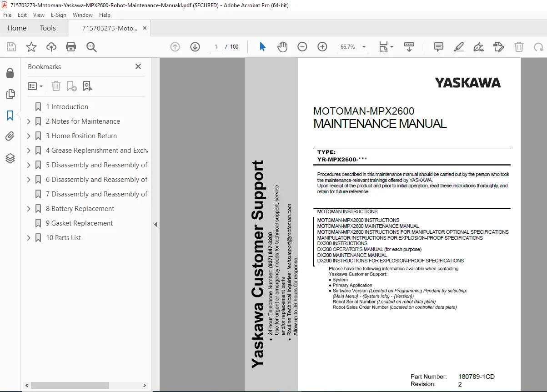Add a sticky note comment

pos(439,47)
